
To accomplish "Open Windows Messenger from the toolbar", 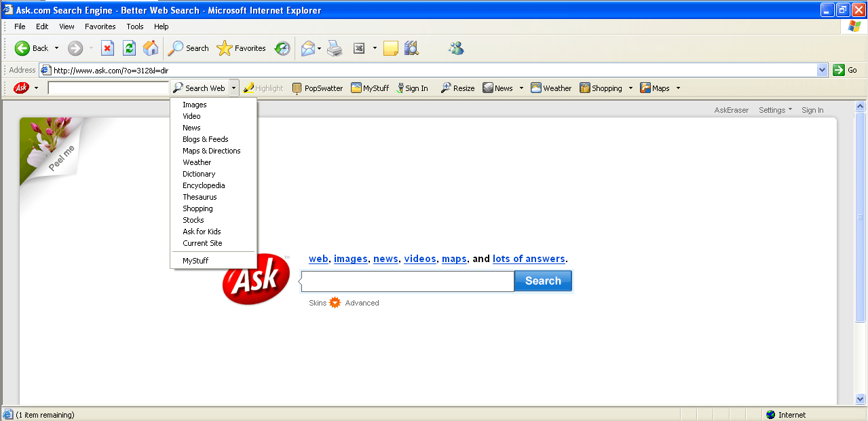I will [x=455, y=48].
